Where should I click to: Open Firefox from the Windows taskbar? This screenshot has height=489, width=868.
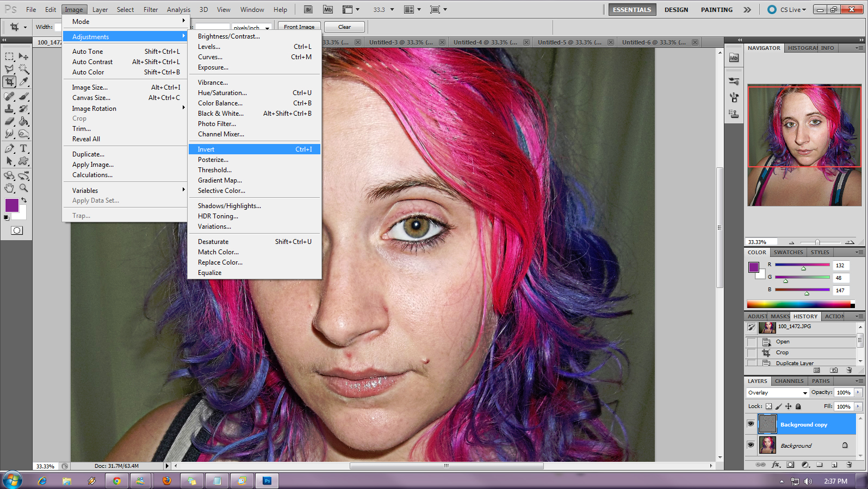(167, 481)
